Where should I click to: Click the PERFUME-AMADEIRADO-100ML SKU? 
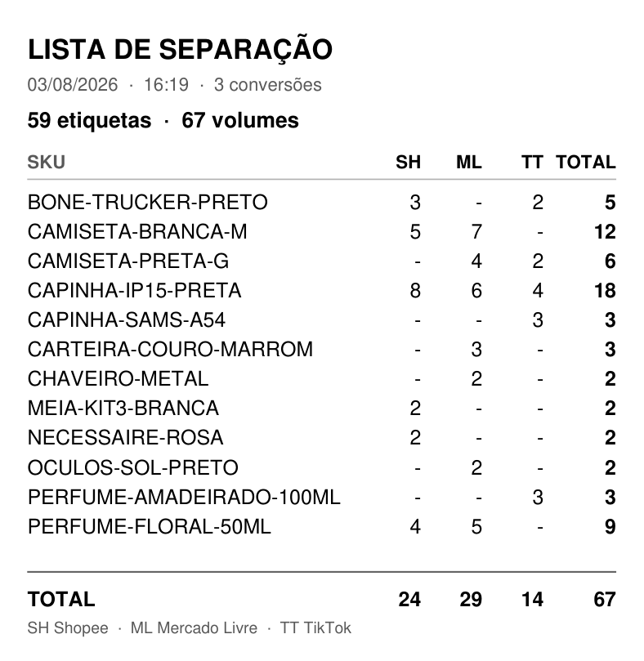click(184, 498)
